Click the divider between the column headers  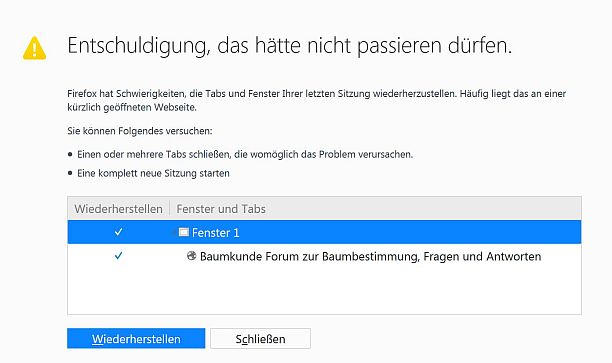coord(170,208)
